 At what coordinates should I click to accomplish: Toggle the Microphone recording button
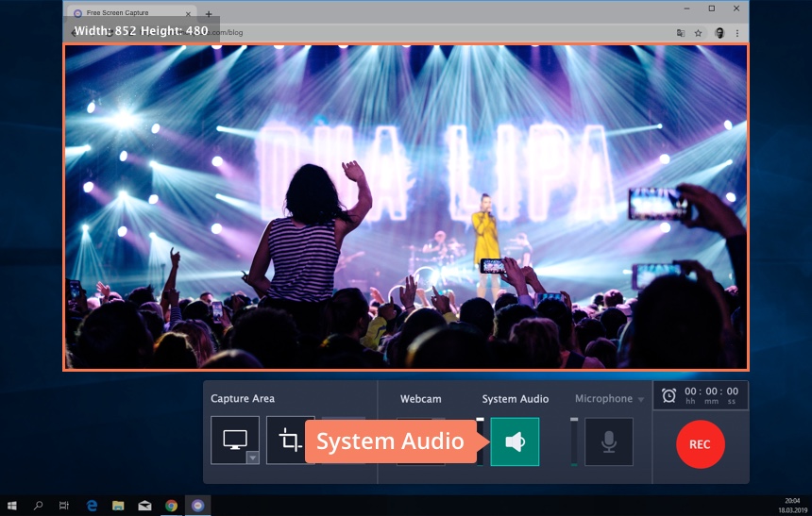click(x=609, y=441)
